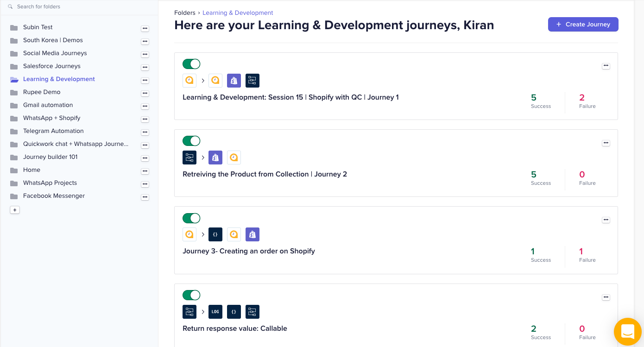This screenshot has height=347, width=644.
Task: Click the Shopify icon in Journey 3 card
Action: tap(253, 234)
